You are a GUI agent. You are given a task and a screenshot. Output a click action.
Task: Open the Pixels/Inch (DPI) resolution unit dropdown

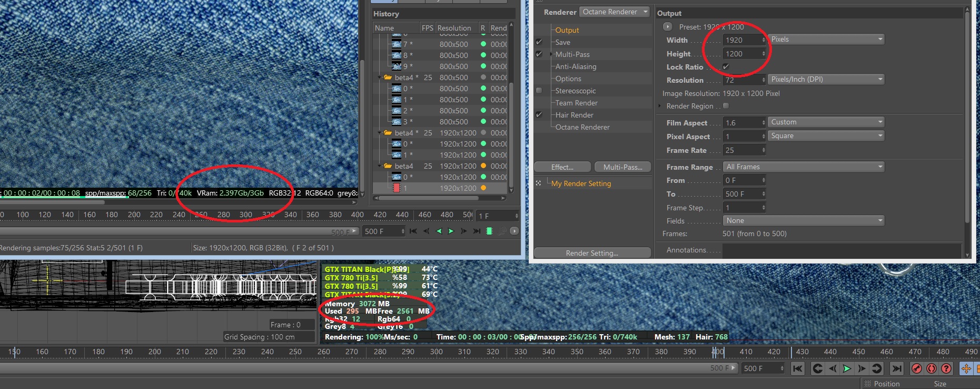pos(826,80)
